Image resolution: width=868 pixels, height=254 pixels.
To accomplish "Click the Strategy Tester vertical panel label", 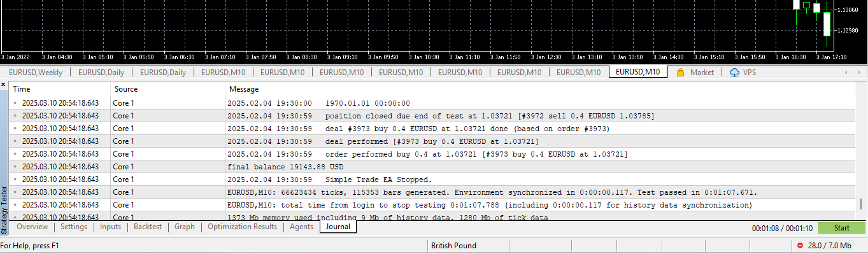I will (4, 210).
